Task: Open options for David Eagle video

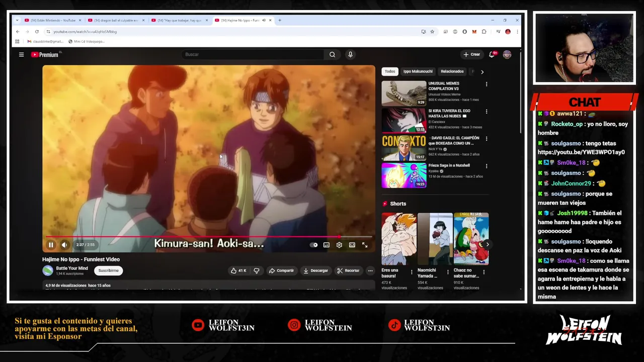Action: (x=486, y=139)
